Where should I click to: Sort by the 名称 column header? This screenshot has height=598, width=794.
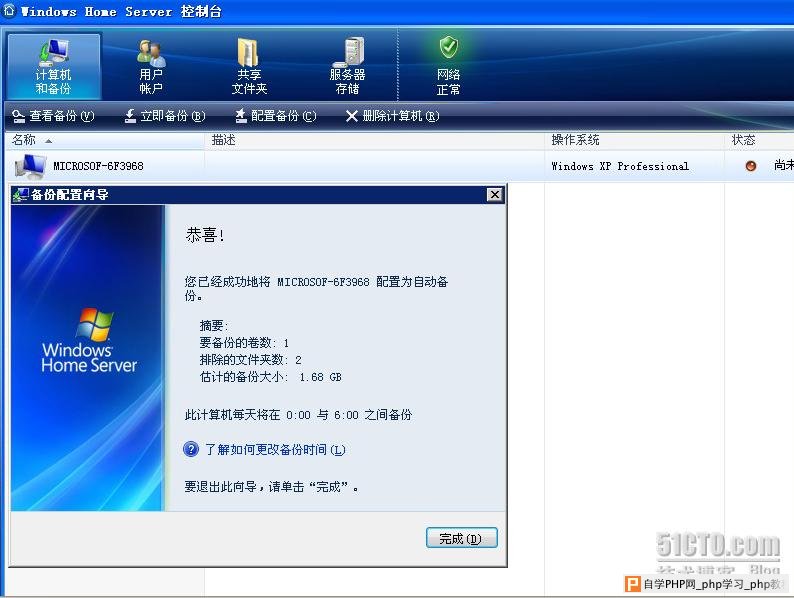click(105, 140)
